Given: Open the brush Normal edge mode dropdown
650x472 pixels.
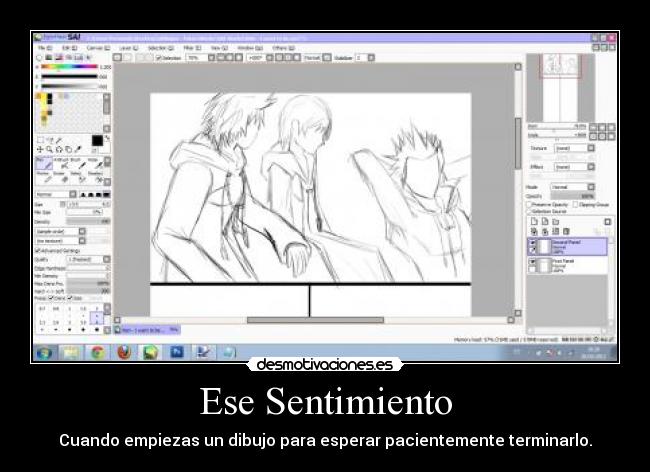Looking at the screenshot, I should coord(56,194).
